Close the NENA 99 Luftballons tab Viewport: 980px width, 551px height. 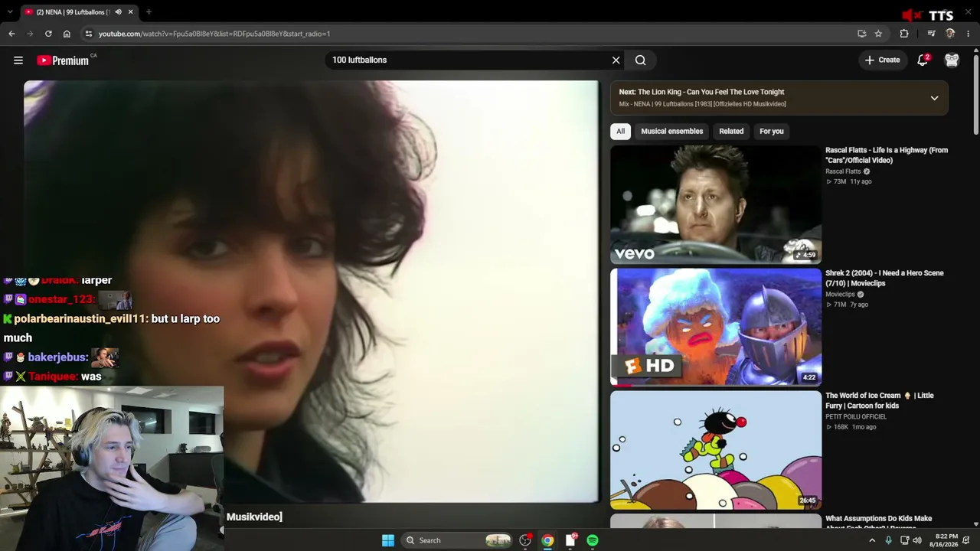pyautogui.click(x=131, y=12)
